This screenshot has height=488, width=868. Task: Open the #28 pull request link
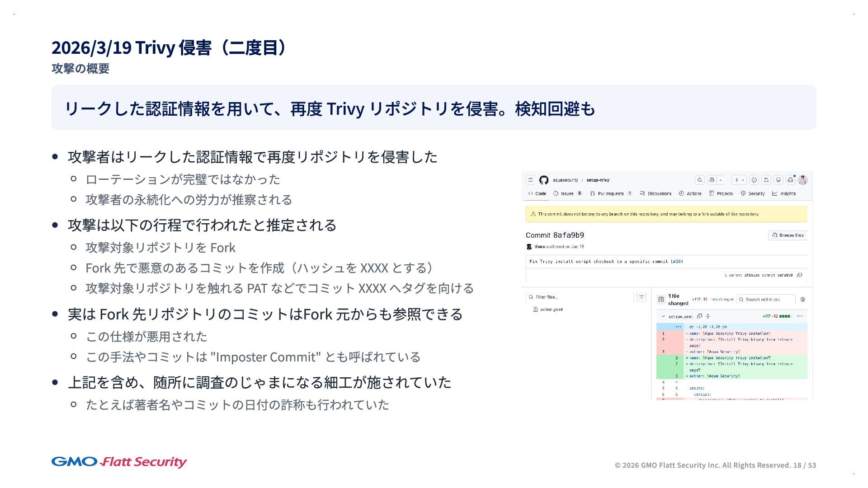tap(677, 261)
